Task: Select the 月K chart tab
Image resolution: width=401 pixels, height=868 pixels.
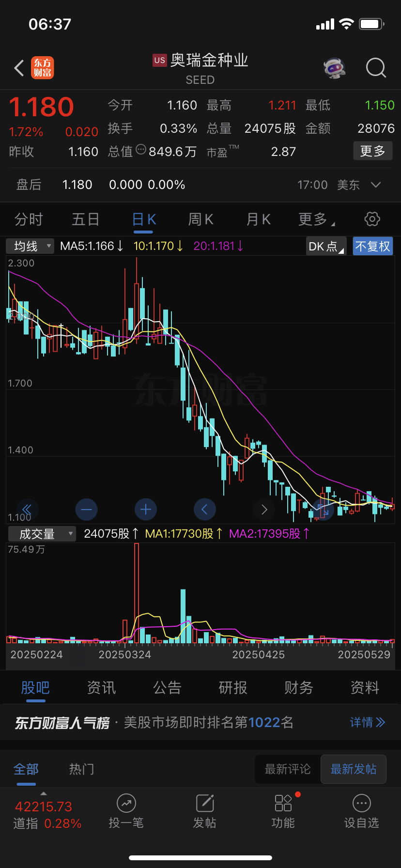Action: coord(259,219)
